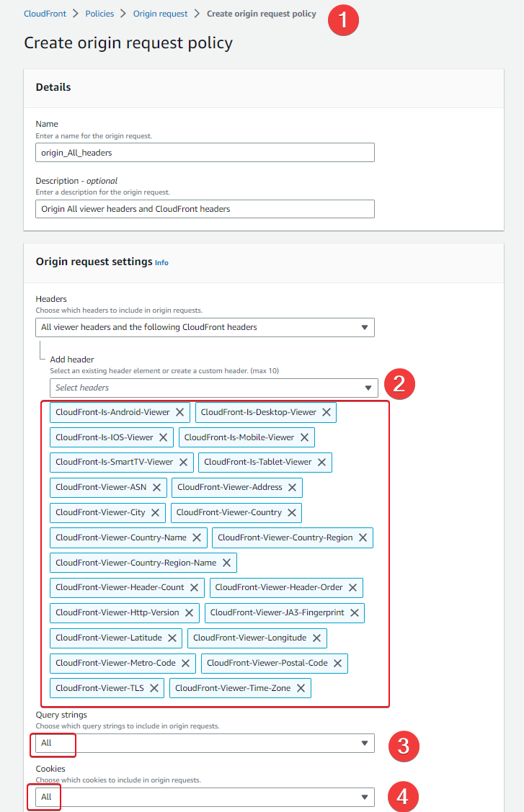Remove CloudFront-Viewer-Header-Count header tag

pyautogui.click(x=195, y=588)
